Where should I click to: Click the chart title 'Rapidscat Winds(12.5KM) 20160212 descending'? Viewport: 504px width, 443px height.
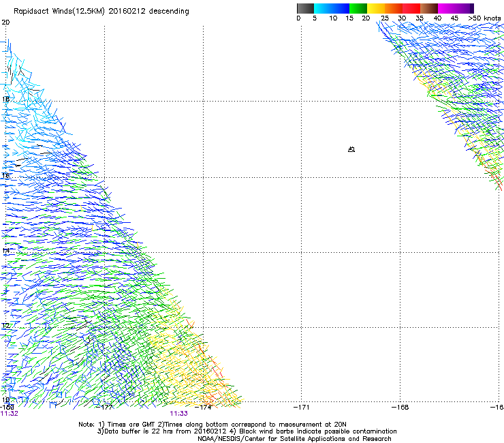[101, 12]
